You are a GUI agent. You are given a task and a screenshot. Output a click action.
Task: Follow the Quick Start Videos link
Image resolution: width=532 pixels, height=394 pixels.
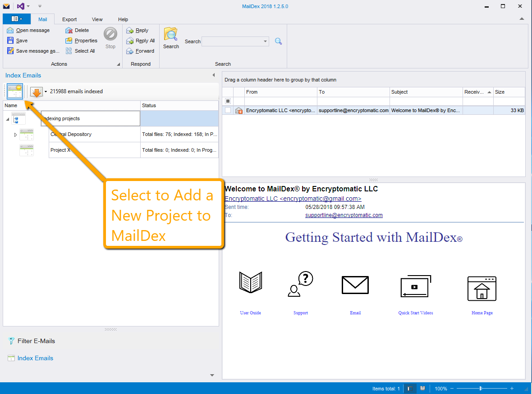pos(416,312)
